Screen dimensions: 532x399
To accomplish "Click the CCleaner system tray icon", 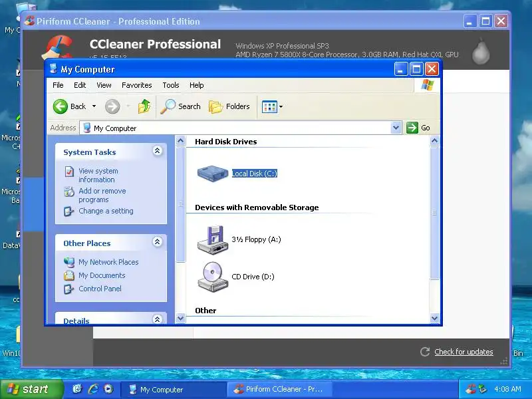I will pos(471,389).
